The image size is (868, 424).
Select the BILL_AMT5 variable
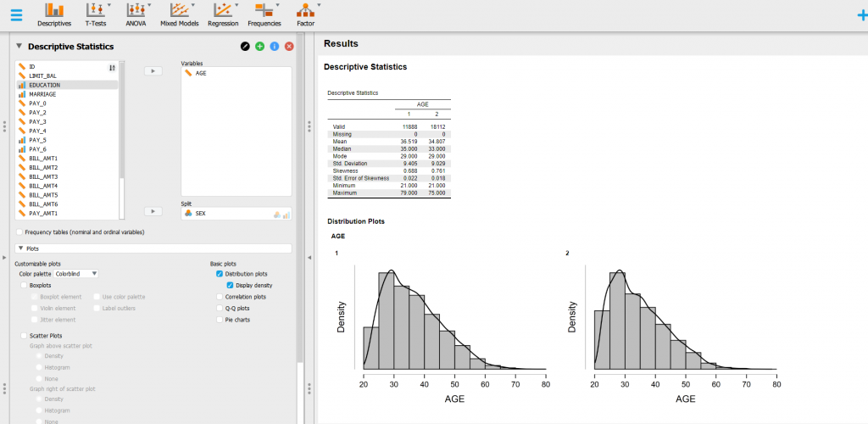pos(67,195)
